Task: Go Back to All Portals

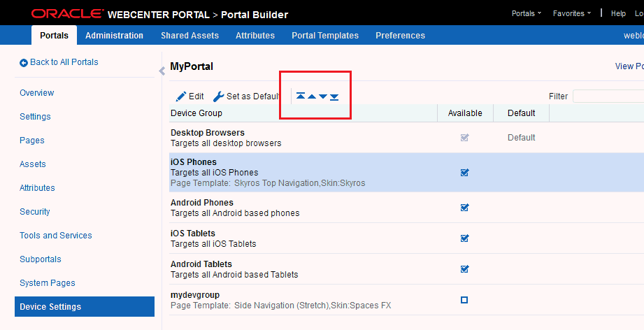Action: [x=59, y=62]
